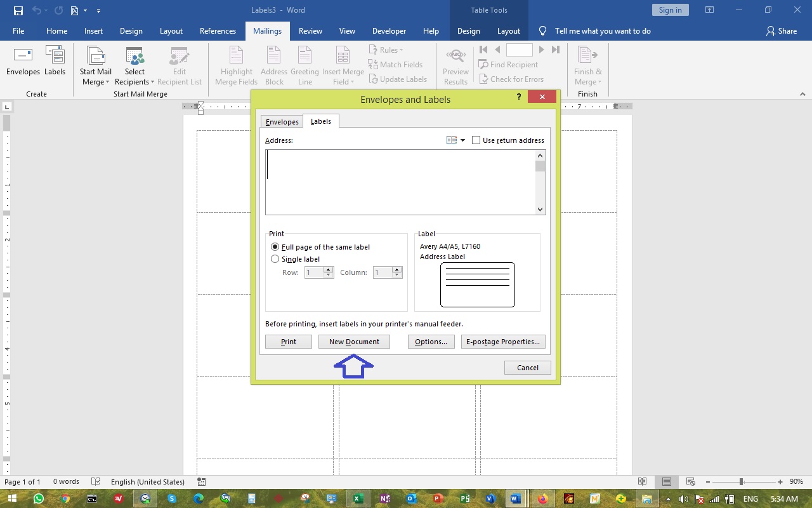Screen dimensions: 812x508
Task: Open the Ribbon Display Options icon
Action: [710, 10]
